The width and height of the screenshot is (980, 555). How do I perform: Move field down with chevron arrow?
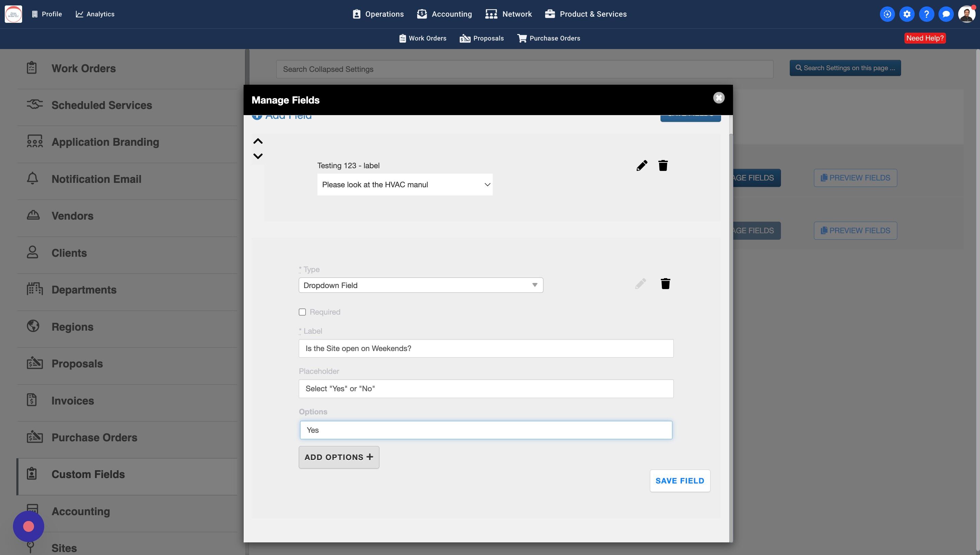click(258, 156)
